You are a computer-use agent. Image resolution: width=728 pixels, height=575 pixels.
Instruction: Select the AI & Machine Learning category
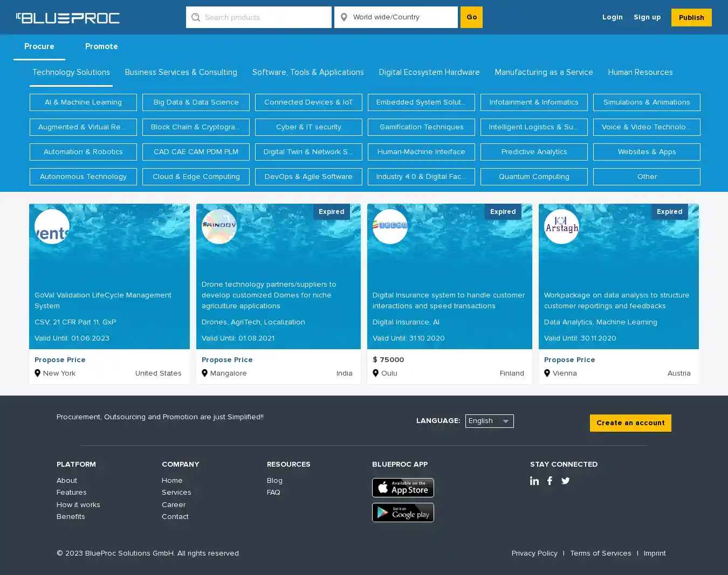(83, 102)
